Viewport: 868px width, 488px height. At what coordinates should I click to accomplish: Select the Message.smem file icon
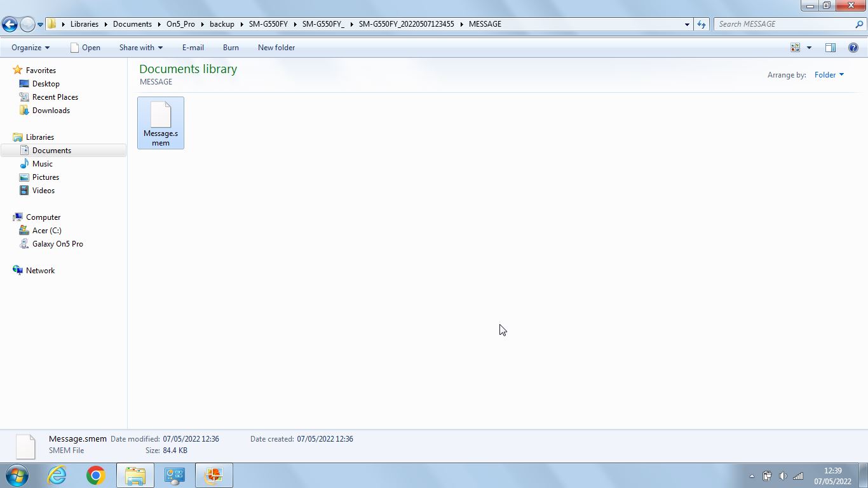[161, 123]
